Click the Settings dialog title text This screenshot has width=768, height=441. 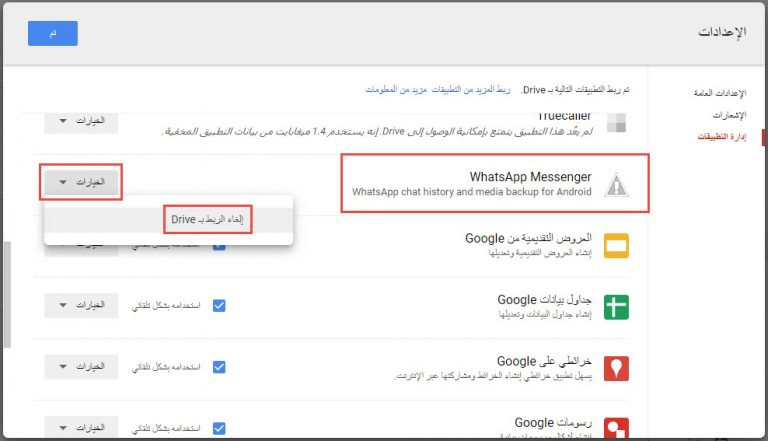click(x=722, y=32)
